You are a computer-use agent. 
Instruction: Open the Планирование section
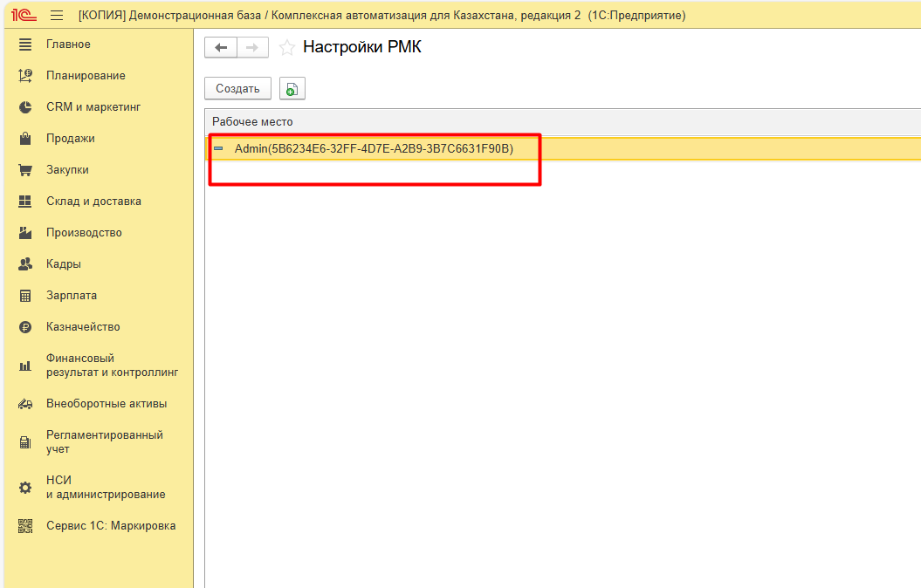86,76
